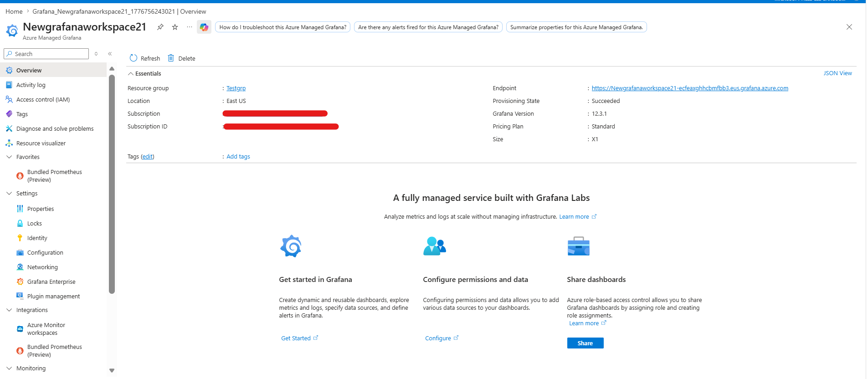This screenshot has height=379, width=868.
Task: Select Plugin management in Settings
Action: point(54,296)
